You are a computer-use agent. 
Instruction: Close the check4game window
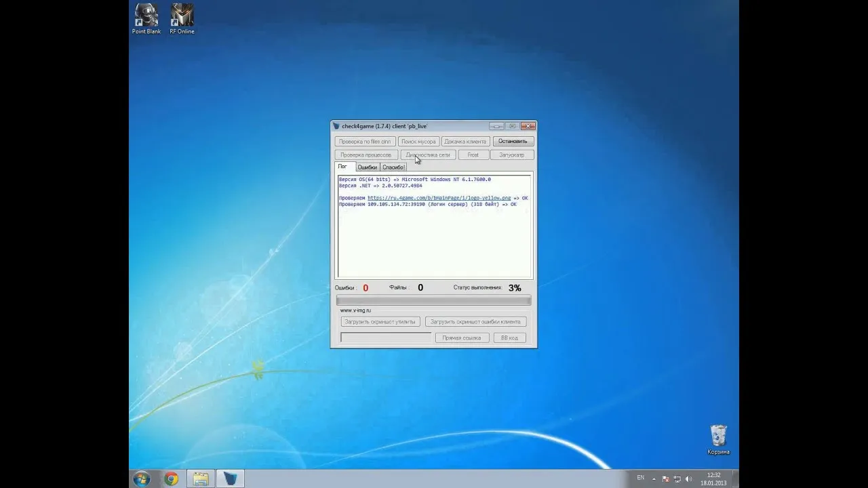pyautogui.click(x=528, y=126)
